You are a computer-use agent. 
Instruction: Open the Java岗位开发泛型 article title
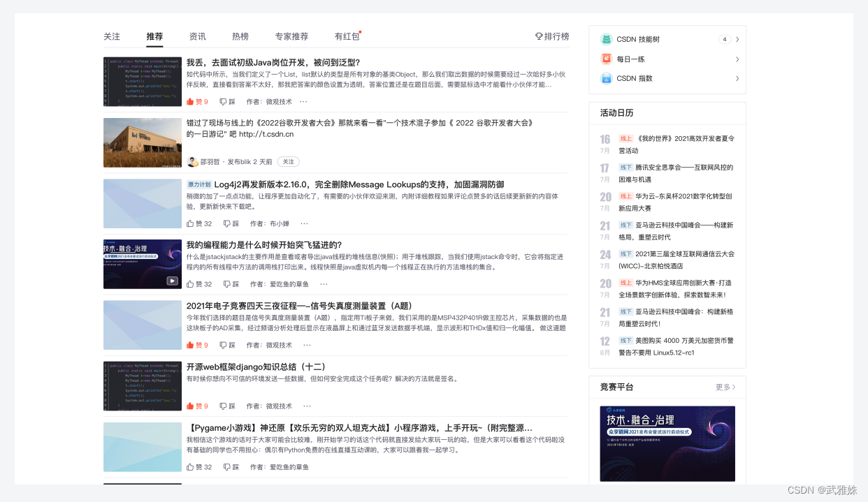[273, 62]
